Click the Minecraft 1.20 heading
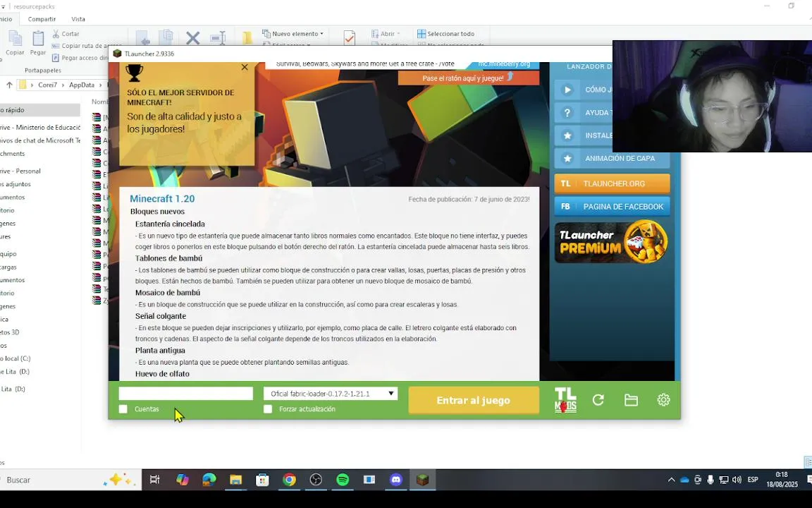 (x=162, y=198)
